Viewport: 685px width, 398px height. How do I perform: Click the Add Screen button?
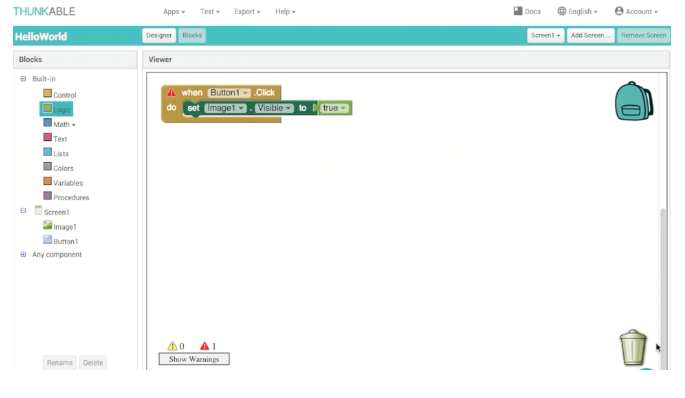[590, 35]
